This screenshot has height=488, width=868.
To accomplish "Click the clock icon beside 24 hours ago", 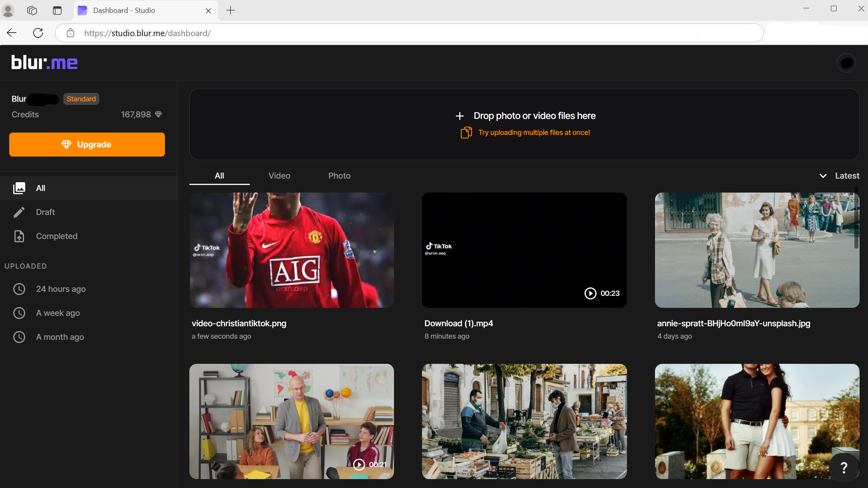I will pos(20,289).
